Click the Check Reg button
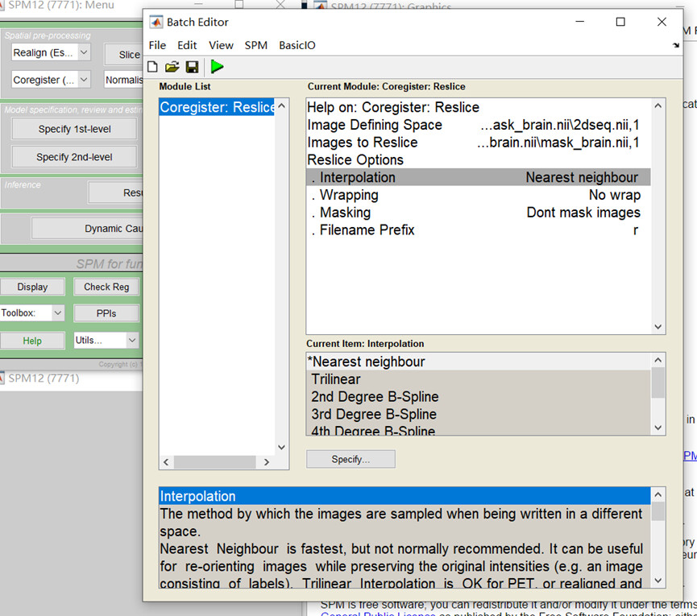Screen dimensions: 697x616 [106, 287]
